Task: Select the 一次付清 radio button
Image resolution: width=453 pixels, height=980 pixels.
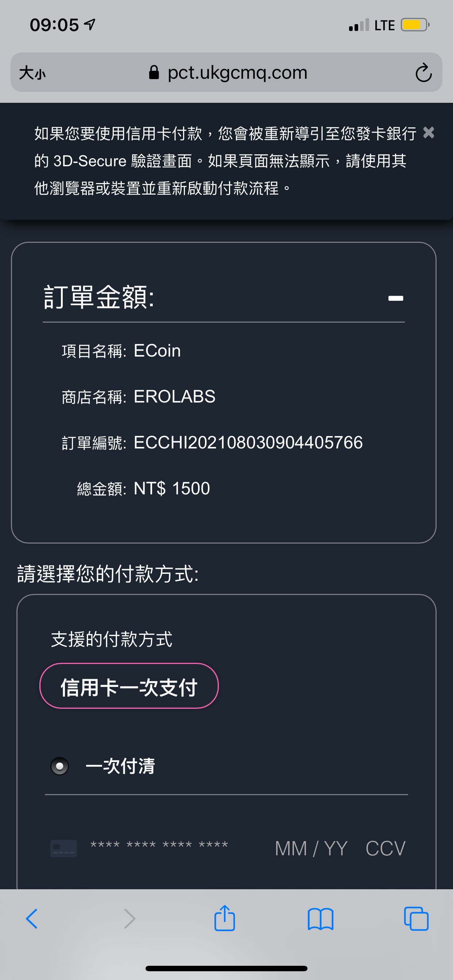Action: click(x=60, y=766)
